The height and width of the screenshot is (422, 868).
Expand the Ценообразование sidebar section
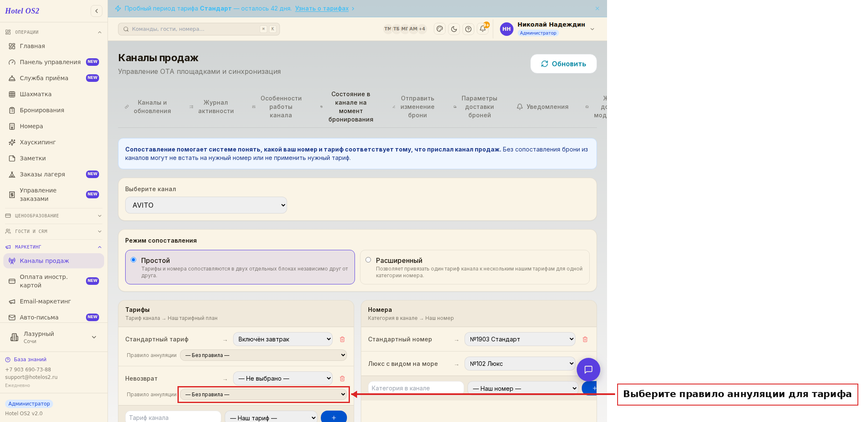pyautogui.click(x=54, y=216)
